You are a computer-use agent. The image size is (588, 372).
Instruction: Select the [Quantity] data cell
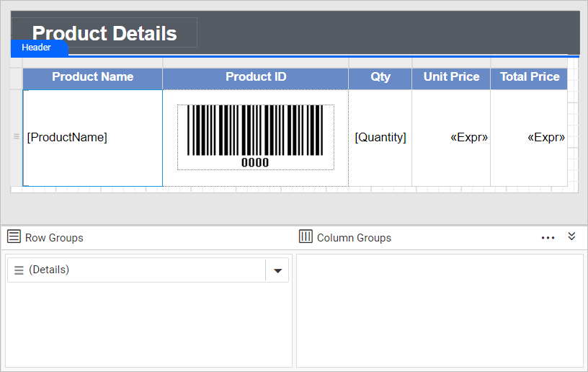click(x=380, y=138)
